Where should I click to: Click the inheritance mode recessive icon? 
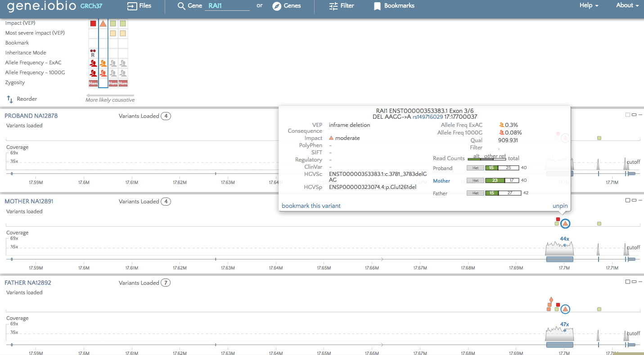click(x=93, y=53)
